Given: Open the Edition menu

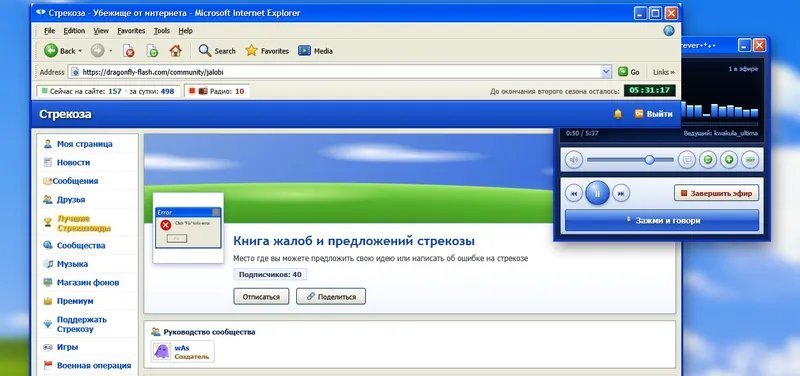Looking at the screenshot, I should click(74, 31).
